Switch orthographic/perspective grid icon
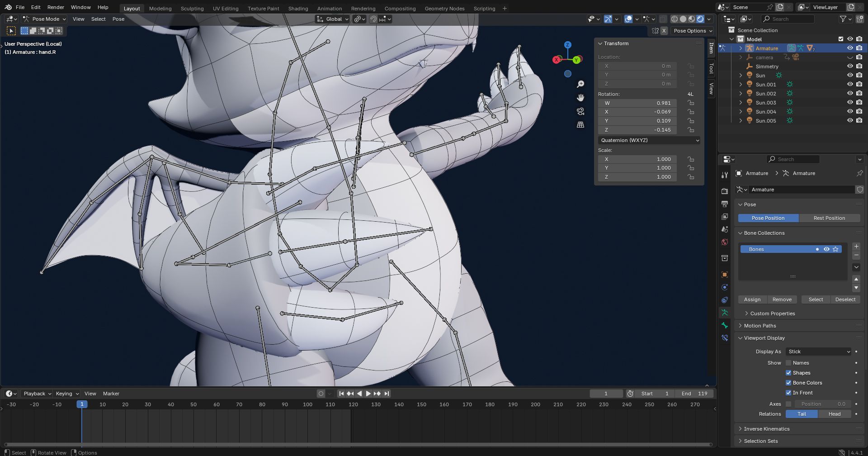The image size is (868, 456). click(x=580, y=124)
